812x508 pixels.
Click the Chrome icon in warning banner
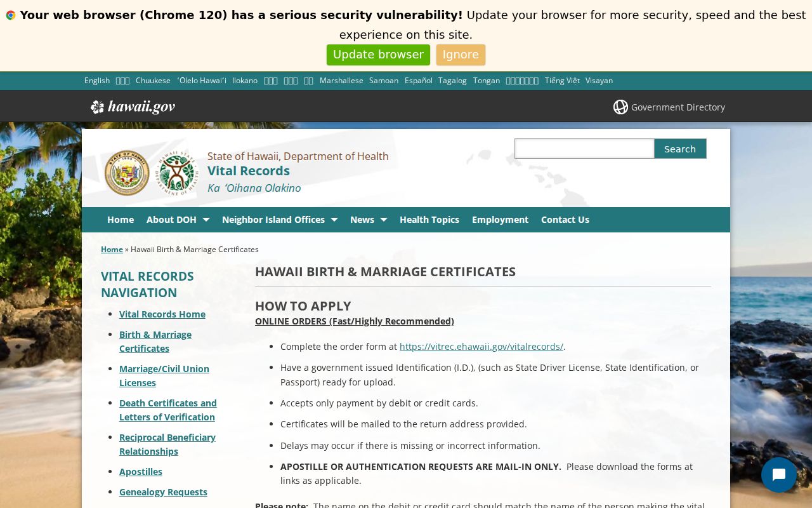click(x=11, y=15)
